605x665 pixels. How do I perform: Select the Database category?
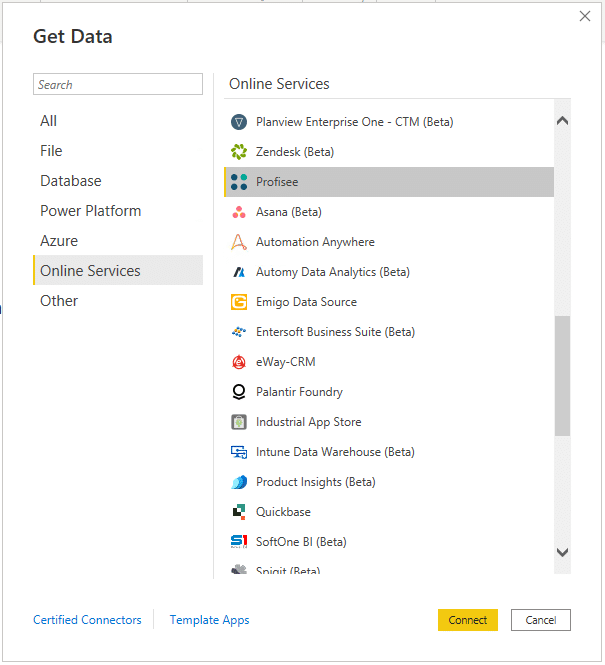[118, 181]
